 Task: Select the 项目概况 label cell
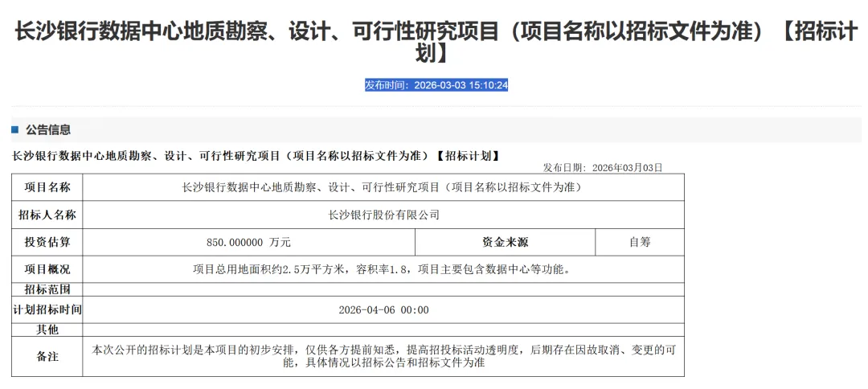tap(47, 269)
